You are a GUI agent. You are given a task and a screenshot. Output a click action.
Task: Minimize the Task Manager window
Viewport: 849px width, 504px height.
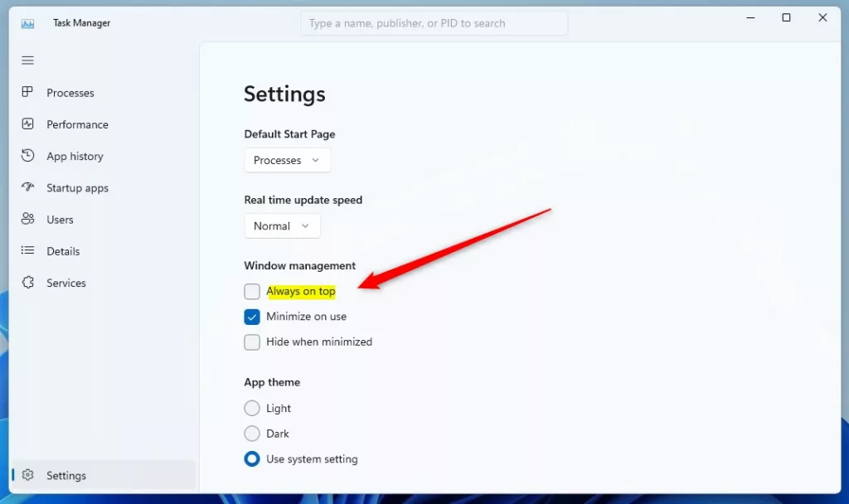coord(750,18)
